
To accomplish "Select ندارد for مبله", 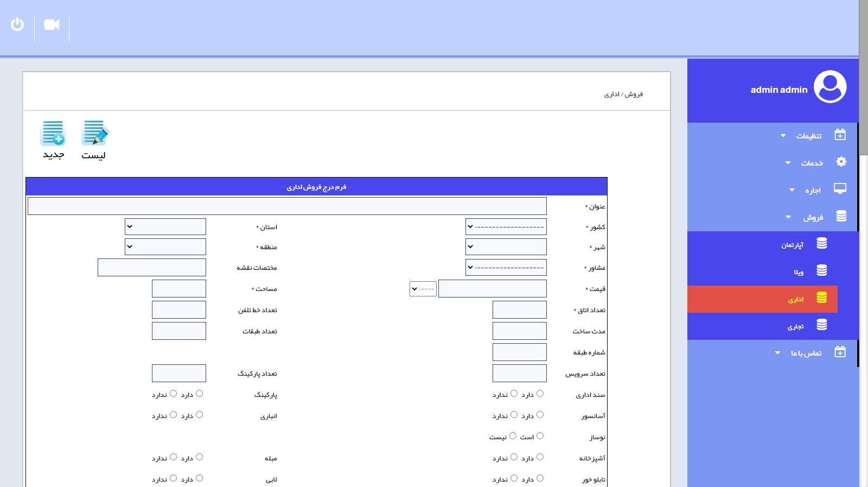I will tap(173, 457).
